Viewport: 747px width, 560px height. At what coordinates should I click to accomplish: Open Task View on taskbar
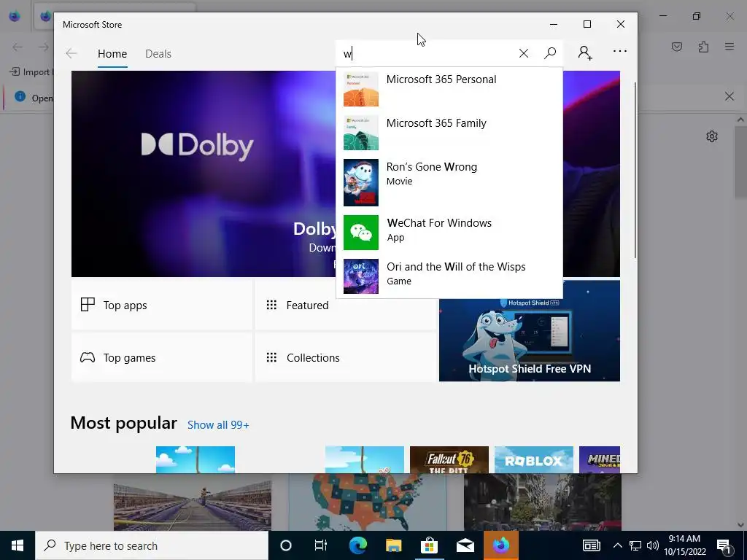click(x=321, y=545)
